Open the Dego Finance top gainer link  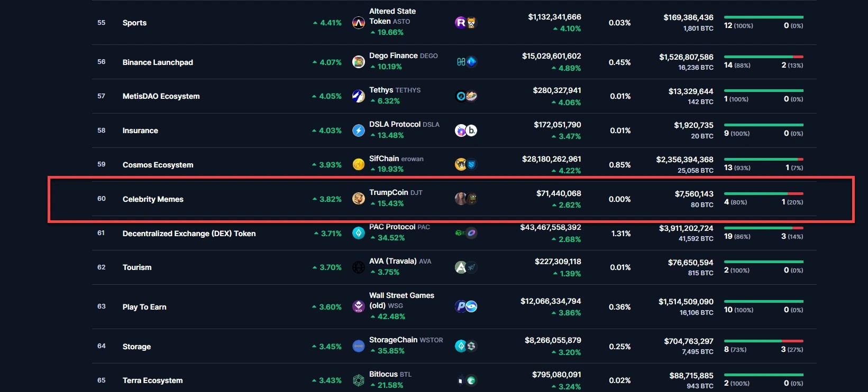tap(393, 55)
